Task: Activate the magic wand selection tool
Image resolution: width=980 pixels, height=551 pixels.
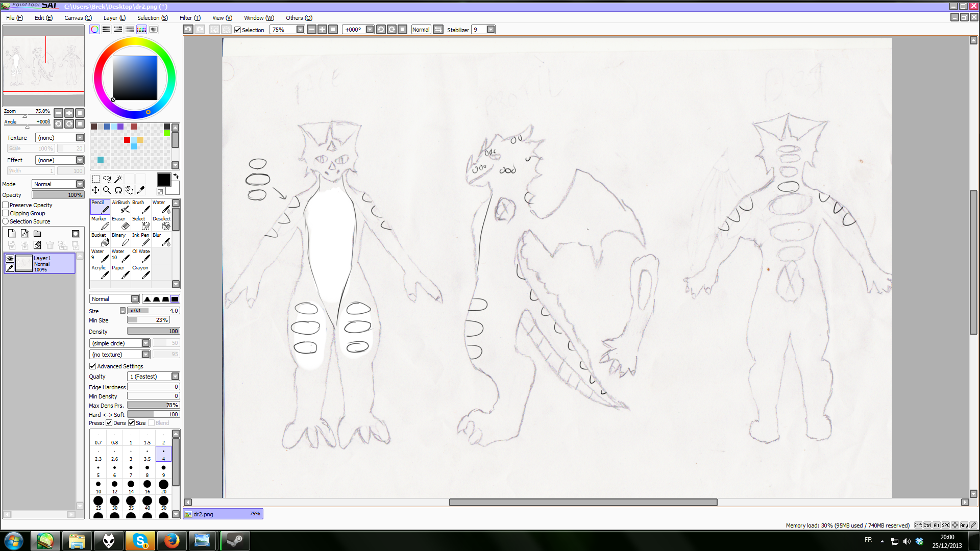Action: 118,179
